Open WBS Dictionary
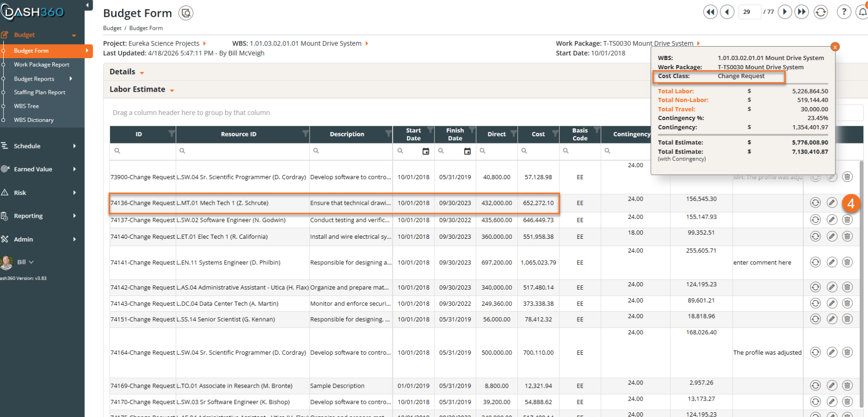 [33, 120]
